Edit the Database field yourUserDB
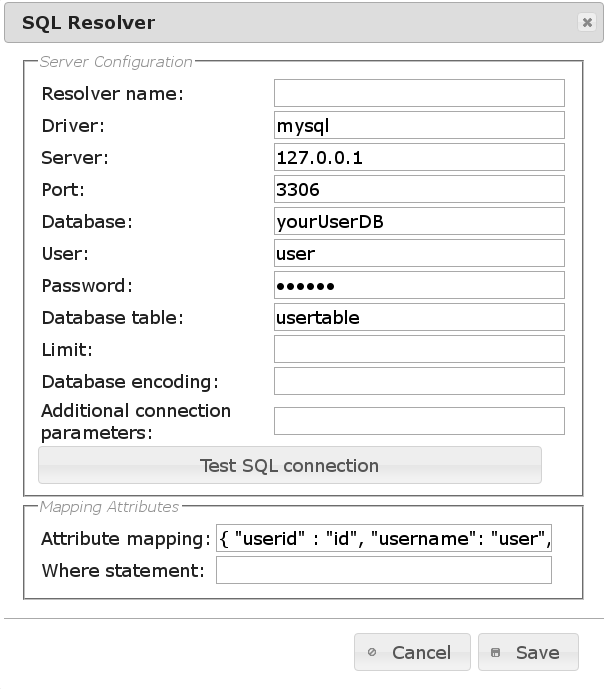Viewport: 606px width, 689px height. pos(419,221)
